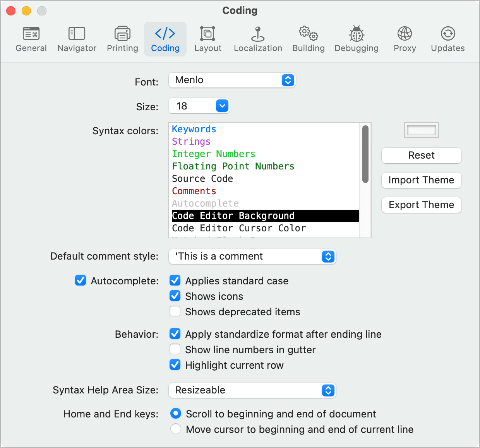The image size is (480, 448).
Task: Open the syntax color well swatch
Action: pos(422,130)
